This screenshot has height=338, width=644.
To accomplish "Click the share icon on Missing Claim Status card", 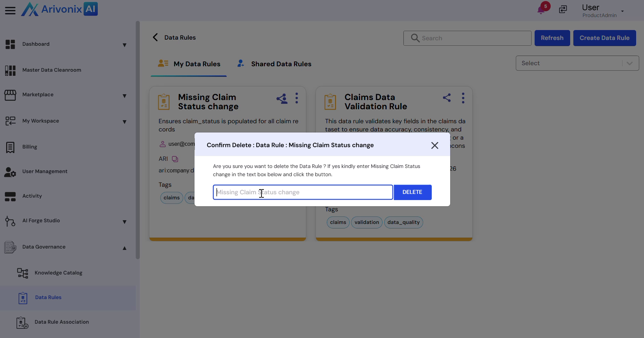I will tap(282, 99).
